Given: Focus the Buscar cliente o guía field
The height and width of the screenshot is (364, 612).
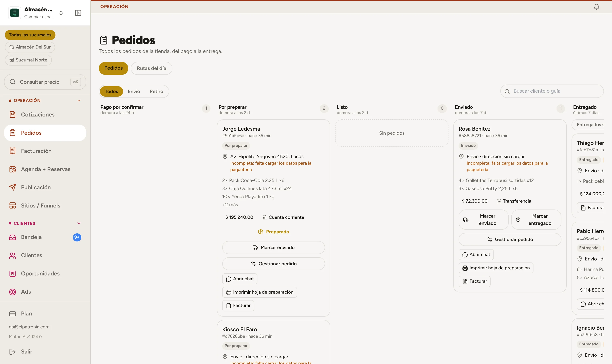Looking at the screenshot, I should click(552, 91).
